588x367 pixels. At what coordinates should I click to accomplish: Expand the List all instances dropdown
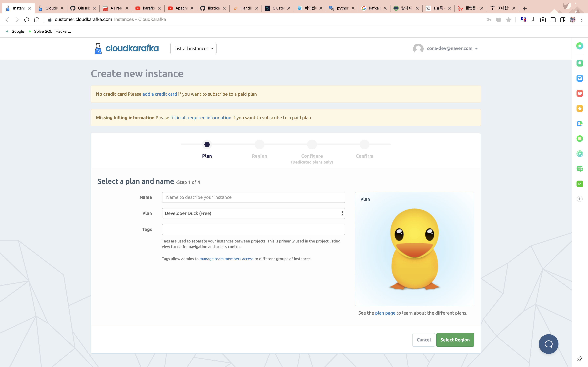click(193, 48)
